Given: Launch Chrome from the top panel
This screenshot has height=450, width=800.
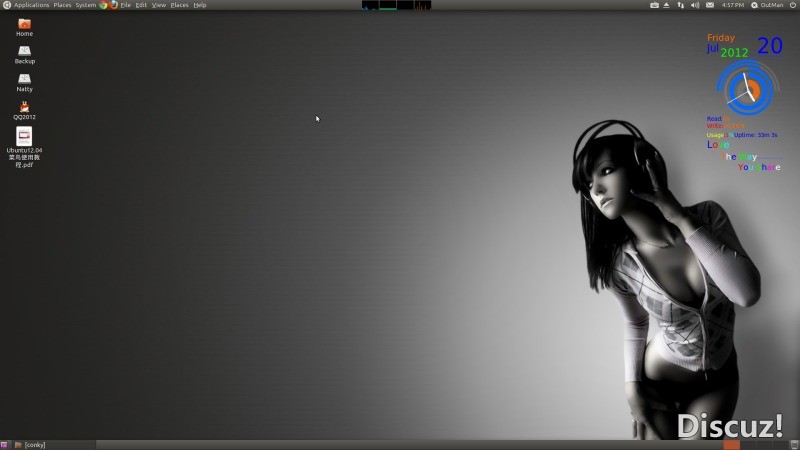Looking at the screenshot, I should pos(103,5).
